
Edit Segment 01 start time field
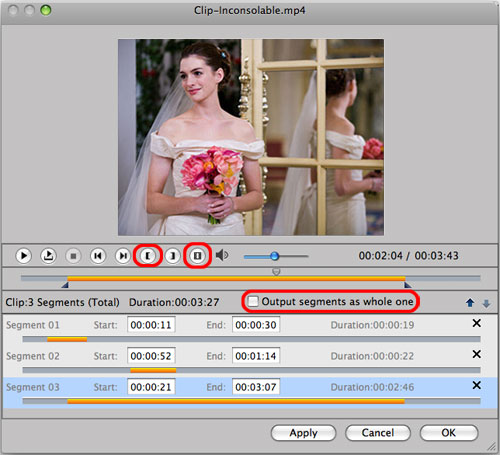click(x=151, y=325)
